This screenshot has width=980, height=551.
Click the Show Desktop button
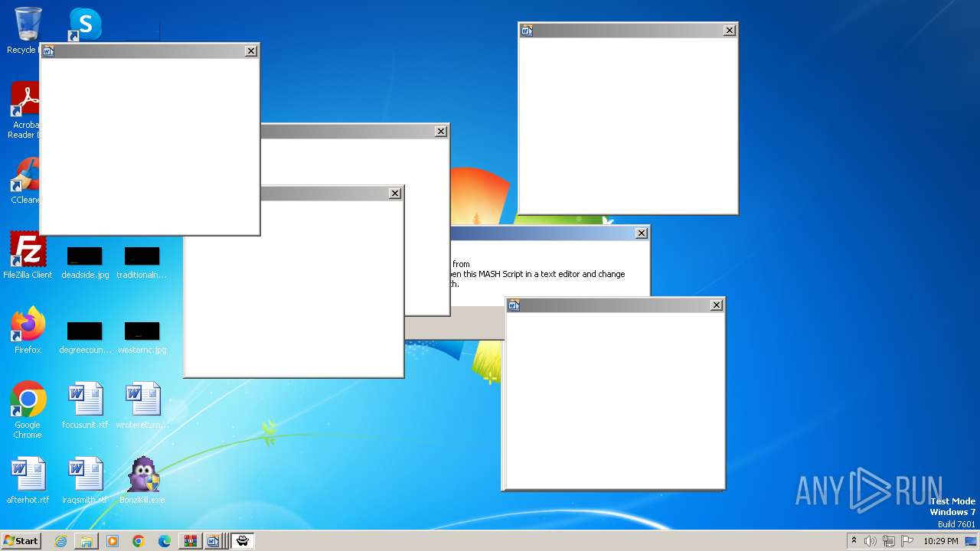click(x=972, y=541)
